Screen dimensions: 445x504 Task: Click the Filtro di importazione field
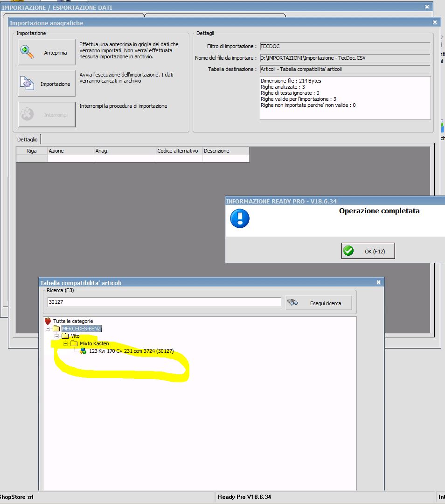pos(345,46)
